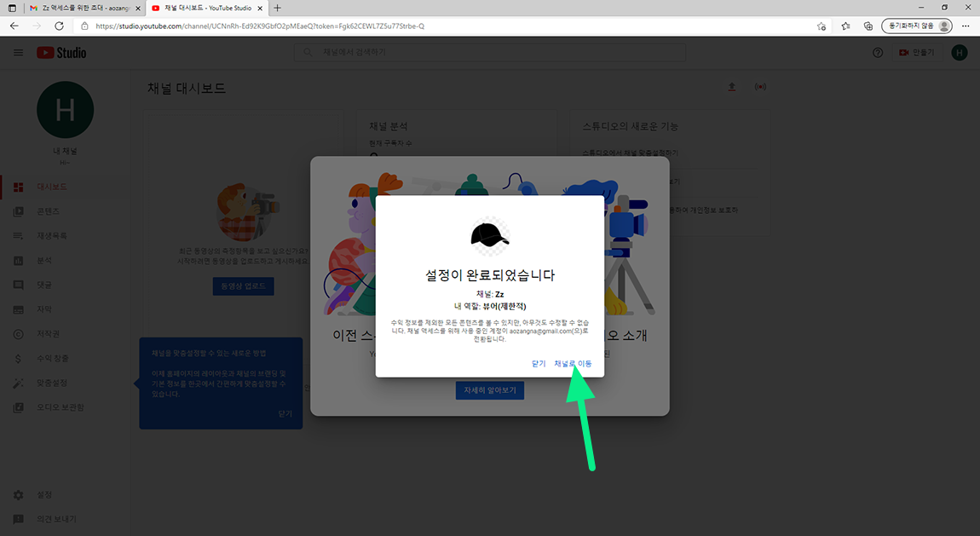Click the 오디오 보관함 icon
The height and width of the screenshot is (536, 980).
(x=18, y=407)
